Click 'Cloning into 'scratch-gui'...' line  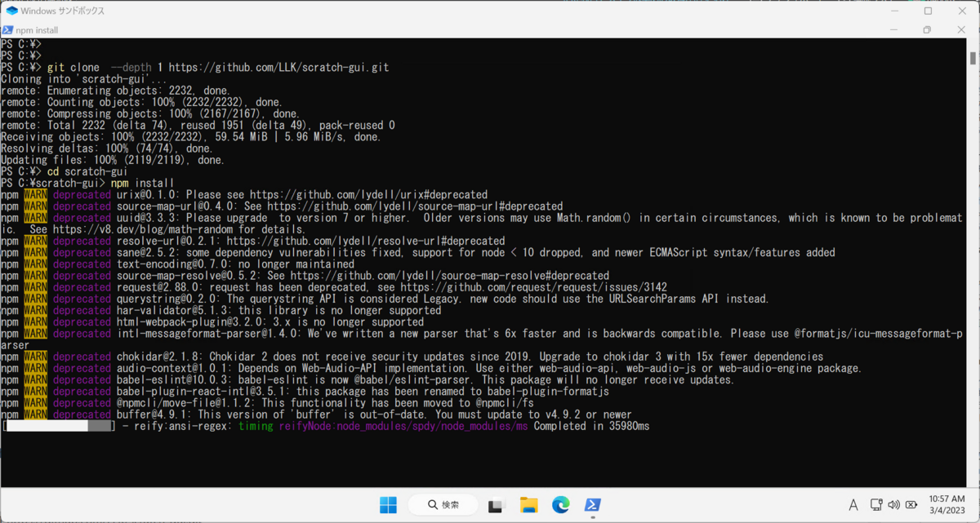[84, 79]
